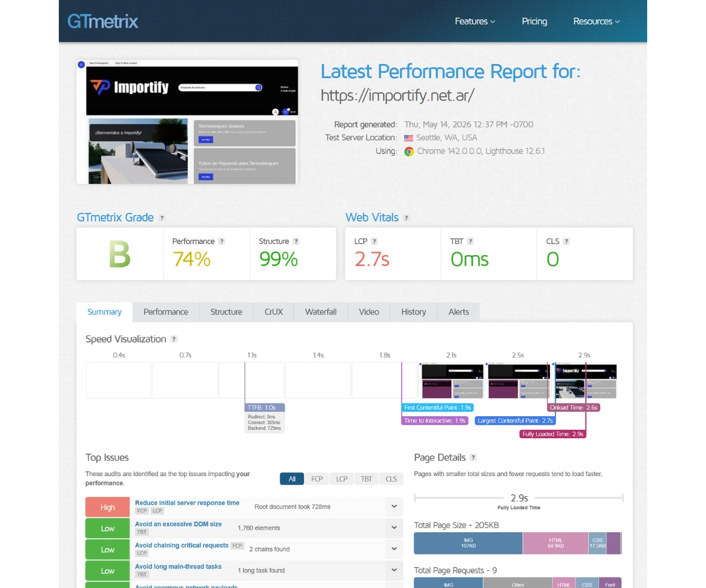Click the TBT help icon
The width and height of the screenshot is (706, 588).
click(470, 241)
